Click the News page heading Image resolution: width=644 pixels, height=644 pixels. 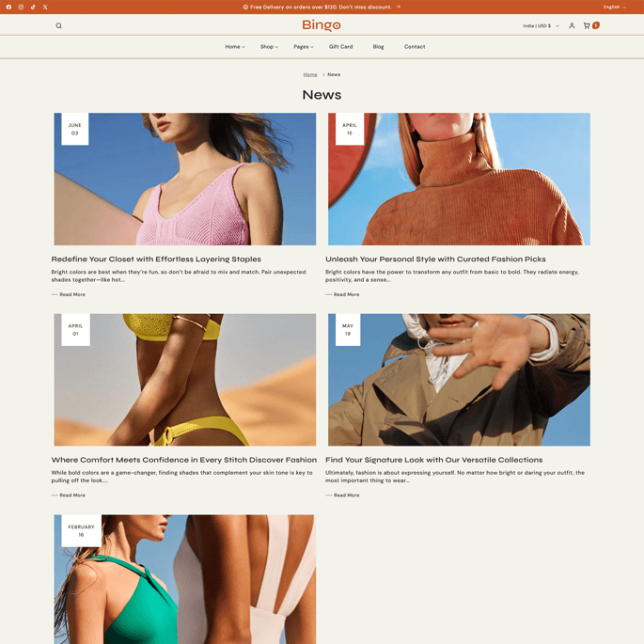click(x=322, y=95)
